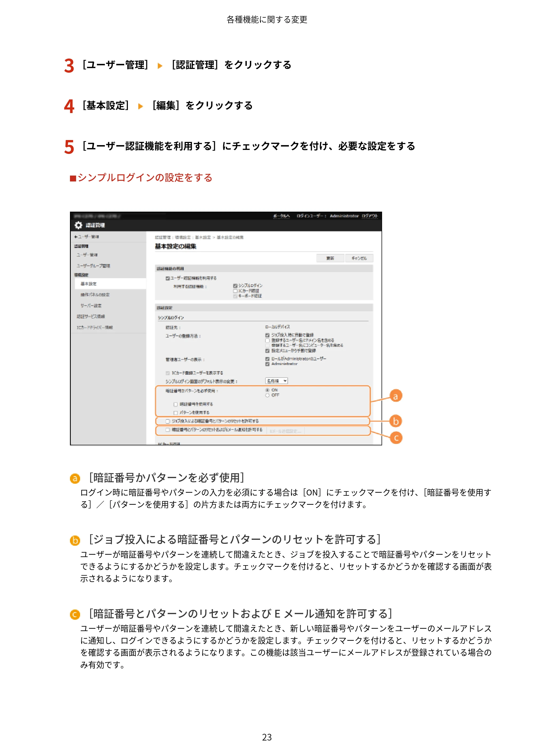Click 基本設定 in the breadcrumb trail
The image size is (534, 756).
[203, 237]
